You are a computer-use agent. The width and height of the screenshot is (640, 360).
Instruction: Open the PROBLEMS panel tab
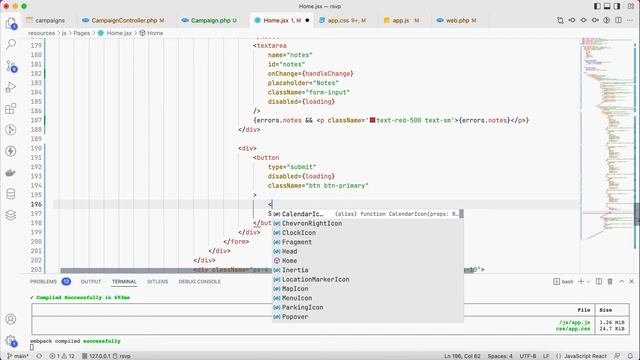pyautogui.click(x=43, y=282)
